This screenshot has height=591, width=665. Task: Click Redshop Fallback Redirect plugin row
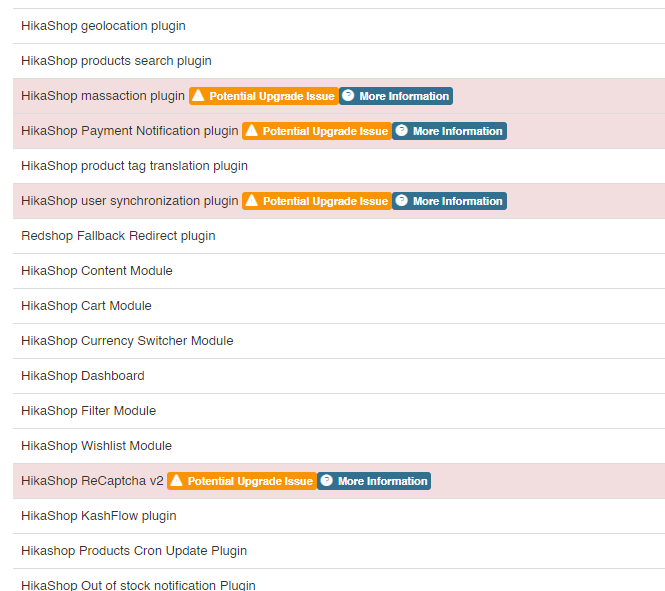click(118, 236)
